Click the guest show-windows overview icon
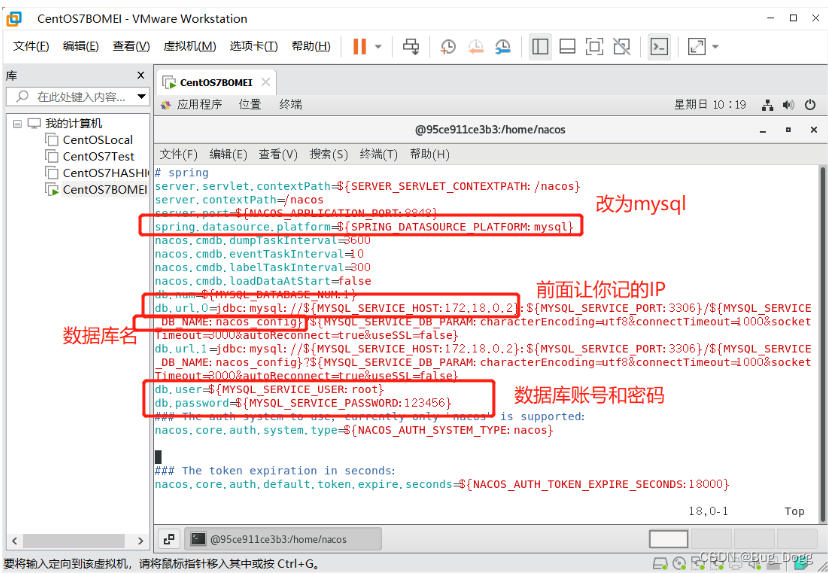 click(169, 539)
